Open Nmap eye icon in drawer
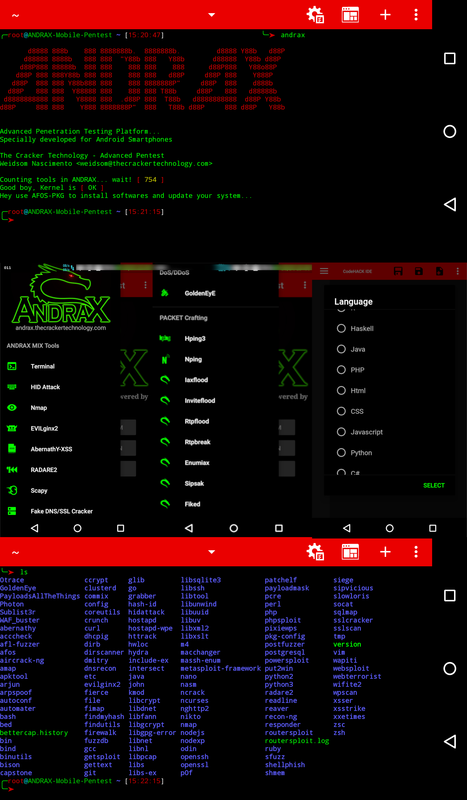 click(12, 408)
